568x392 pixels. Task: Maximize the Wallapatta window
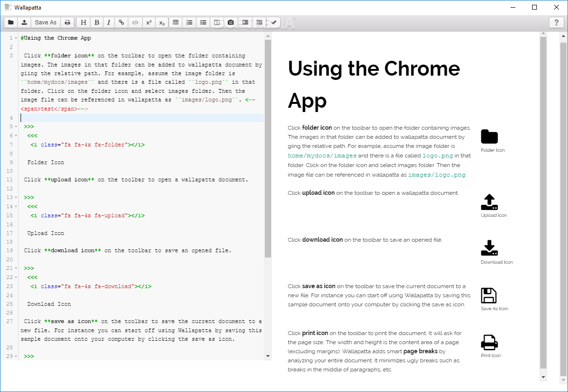click(x=534, y=7)
